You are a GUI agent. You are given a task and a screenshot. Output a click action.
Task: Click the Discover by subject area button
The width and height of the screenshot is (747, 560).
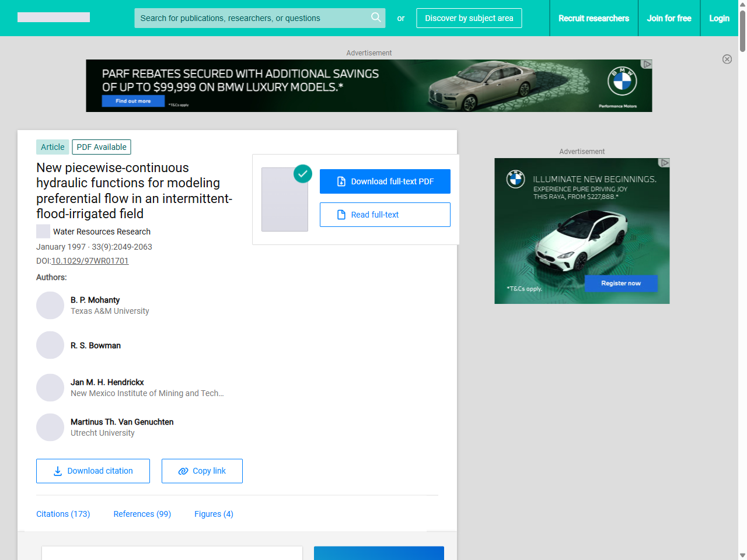[469, 17]
